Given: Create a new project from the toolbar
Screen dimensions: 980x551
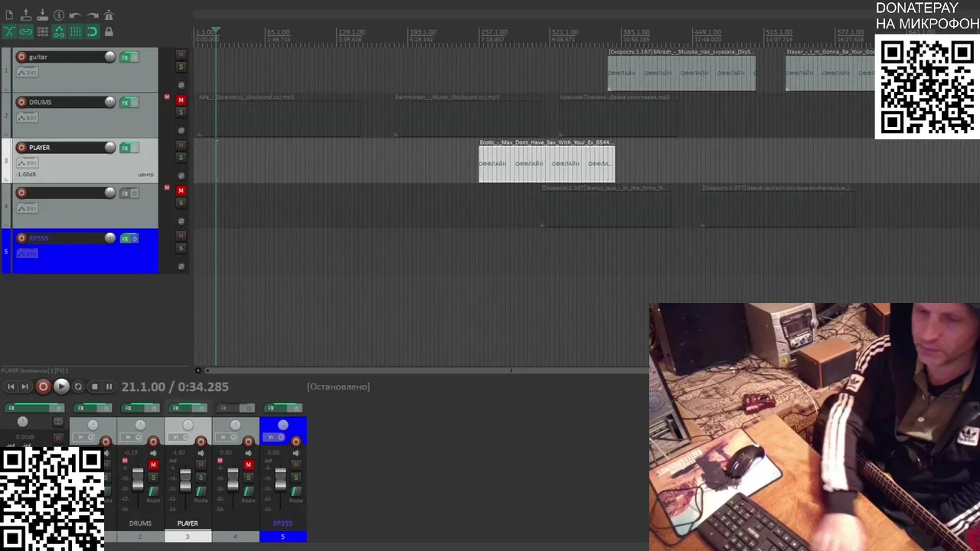Looking at the screenshot, I should (9, 15).
